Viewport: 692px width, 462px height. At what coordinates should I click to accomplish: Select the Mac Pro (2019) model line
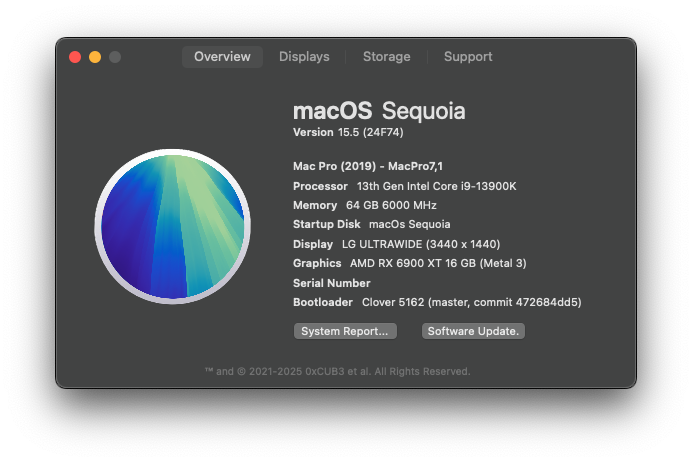[x=368, y=166]
